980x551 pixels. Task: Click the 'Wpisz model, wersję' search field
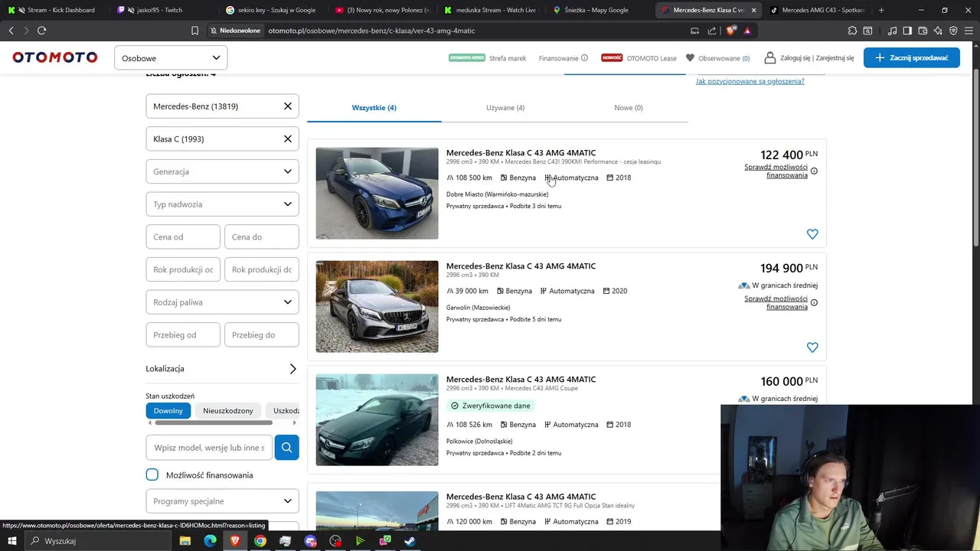pyautogui.click(x=209, y=448)
